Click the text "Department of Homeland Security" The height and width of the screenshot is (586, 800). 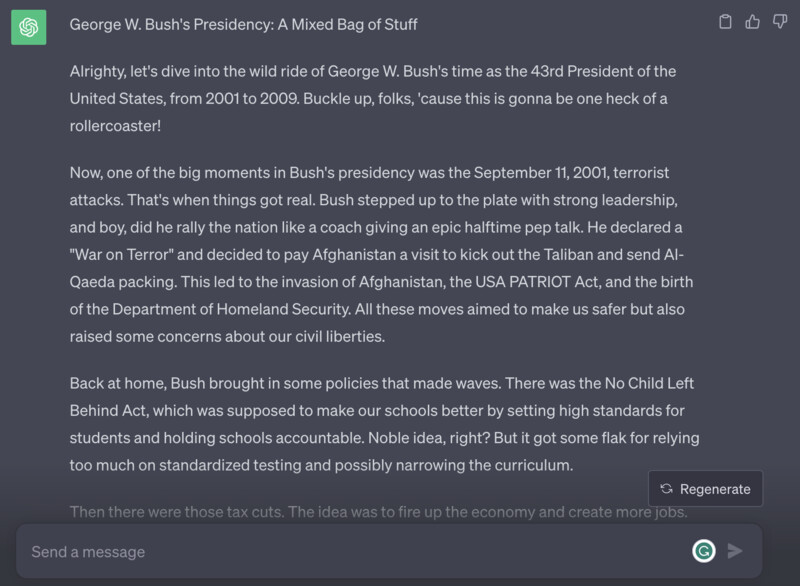pyautogui.click(x=231, y=309)
